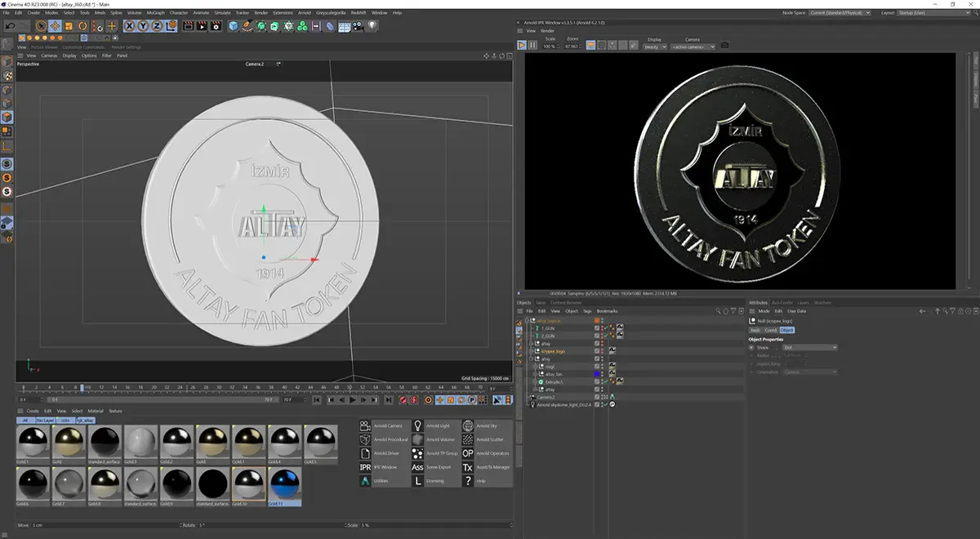This screenshot has height=539, width=980.
Task: Open Arnold Asset/Tx Manager
Action: pyautogui.click(x=488, y=467)
